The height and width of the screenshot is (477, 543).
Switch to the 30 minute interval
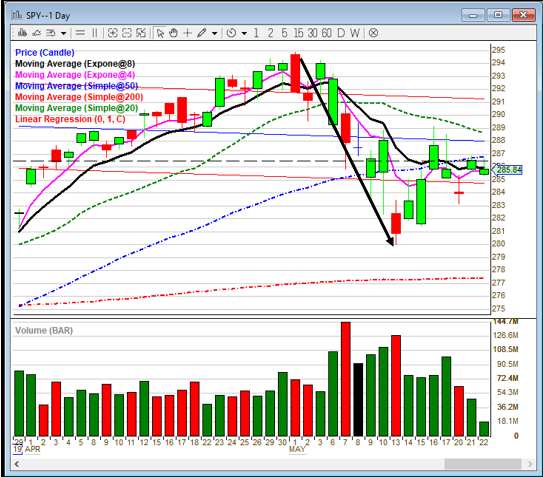coord(312,33)
